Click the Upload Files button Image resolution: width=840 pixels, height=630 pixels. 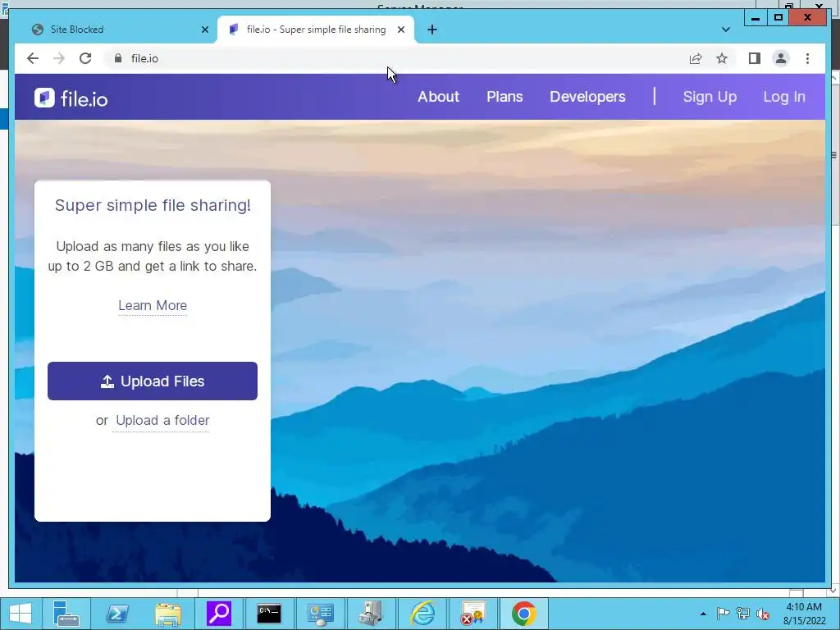pos(152,381)
